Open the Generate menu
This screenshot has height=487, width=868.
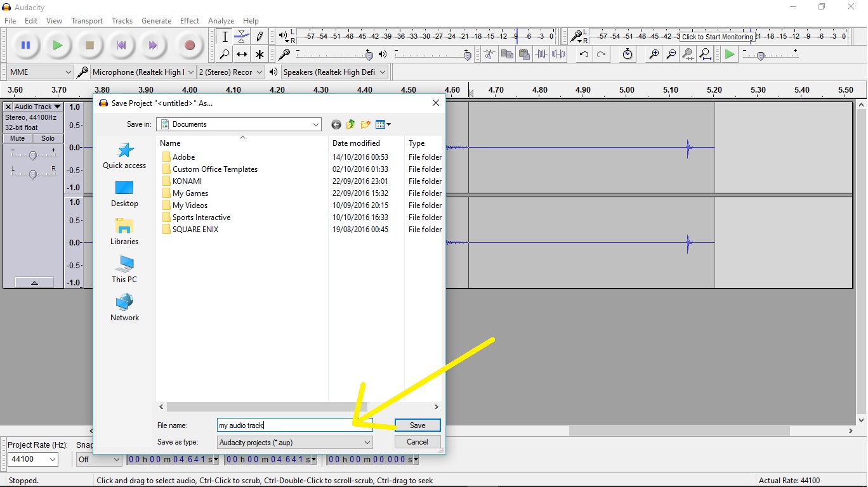click(x=157, y=21)
